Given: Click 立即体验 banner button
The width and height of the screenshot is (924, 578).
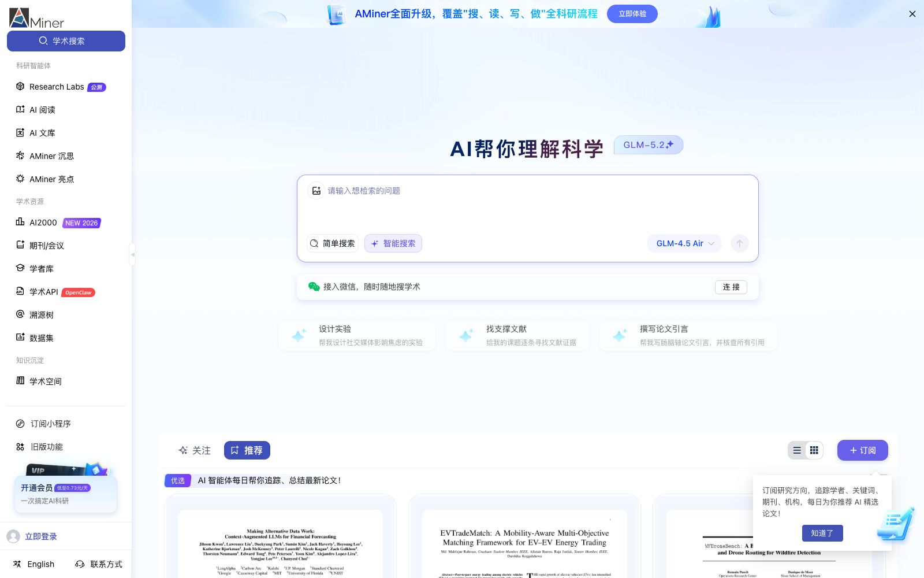Looking at the screenshot, I should point(632,14).
